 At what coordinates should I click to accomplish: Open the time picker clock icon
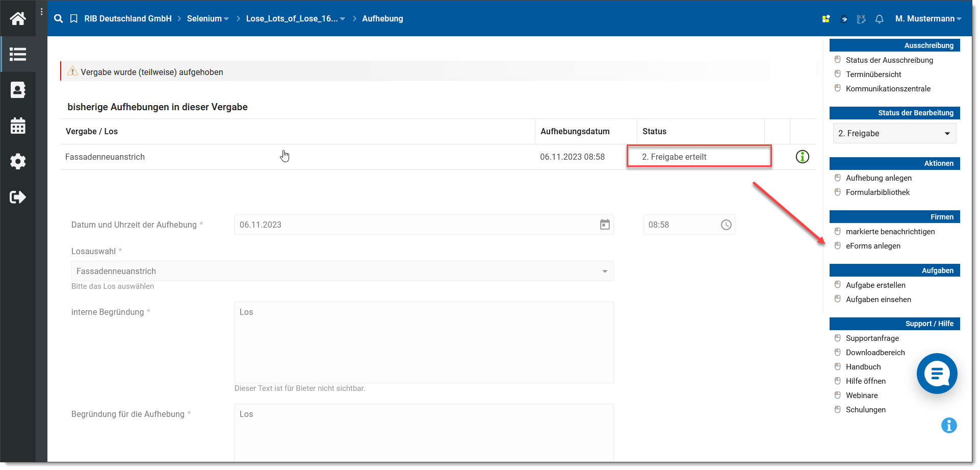[x=726, y=225]
